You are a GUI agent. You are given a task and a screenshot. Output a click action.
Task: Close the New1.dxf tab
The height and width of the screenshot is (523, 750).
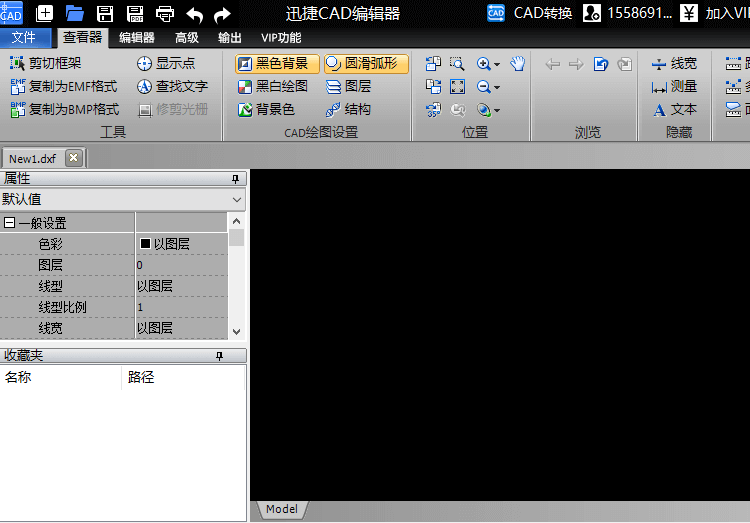pyautogui.click(x=74, y=157)
